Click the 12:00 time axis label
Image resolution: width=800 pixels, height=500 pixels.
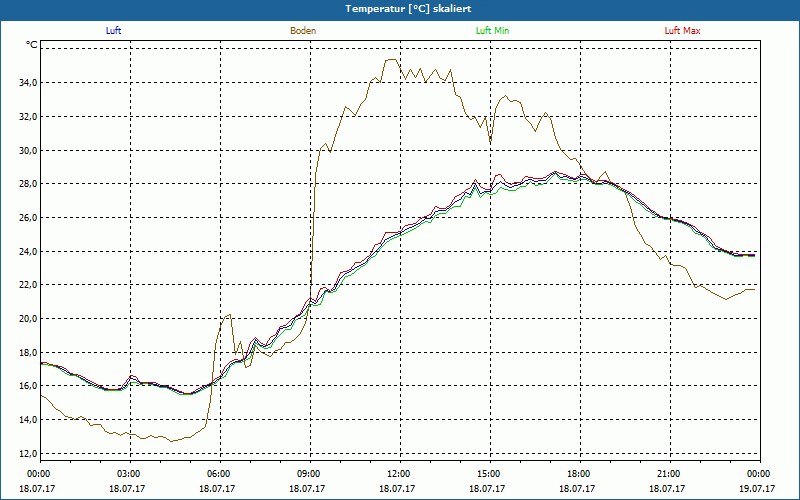[x=397, y=474]
